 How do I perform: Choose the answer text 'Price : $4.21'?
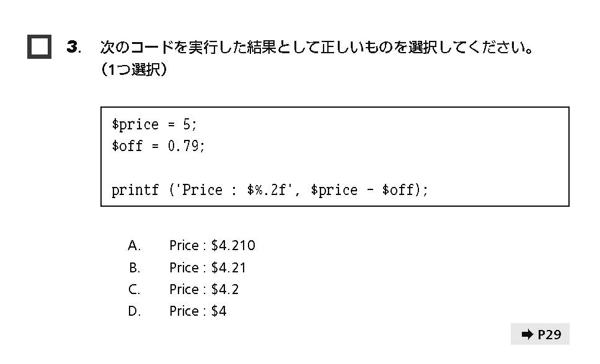click(208, 267)
